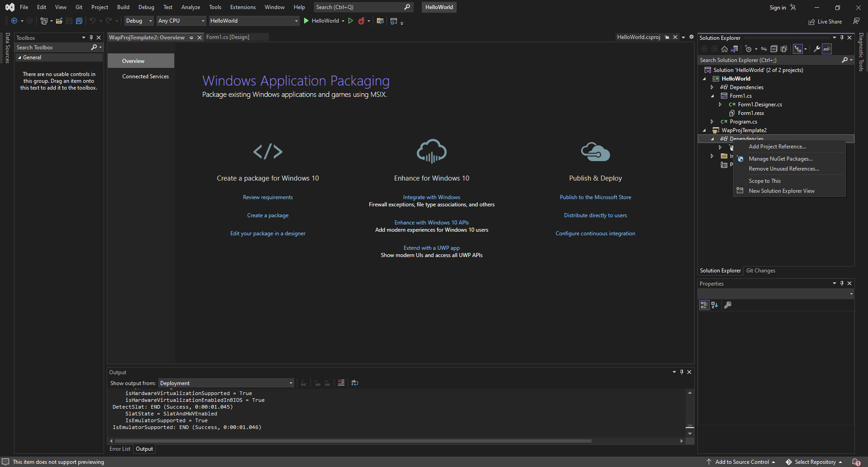This screenshot has width=868, height=467.
Task: Toggle Word Wrap in Output panel
Action: point(355,383)
